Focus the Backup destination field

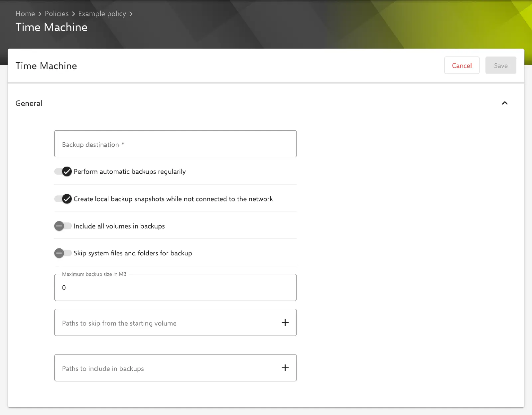(x=176, y=144)
